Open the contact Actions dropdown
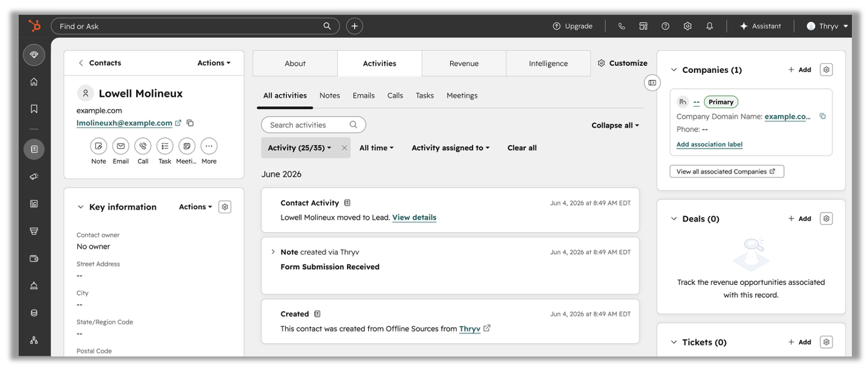The height and width of the screenshot is (370, 868). 213,63
